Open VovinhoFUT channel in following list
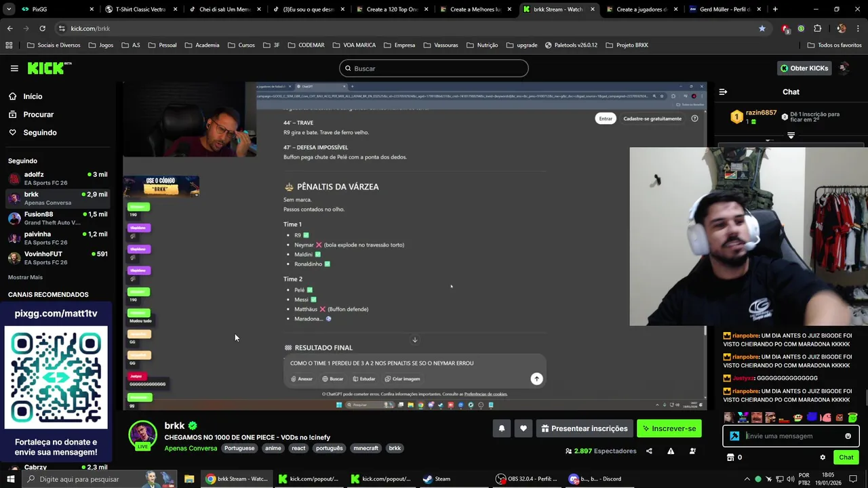 point(58,258)
